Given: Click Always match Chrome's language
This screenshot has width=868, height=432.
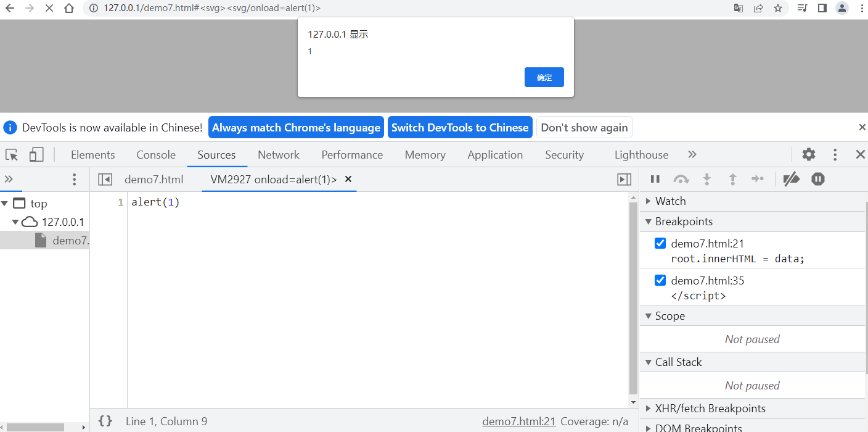Looking at the screenshot, I should pos(296,128).
